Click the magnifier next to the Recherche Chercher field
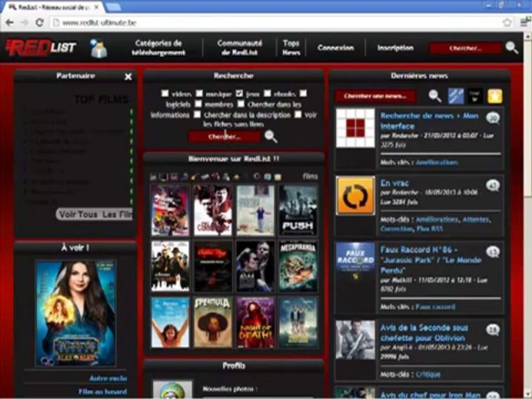Screen dimensions: 532x399 tap(271, 136)
